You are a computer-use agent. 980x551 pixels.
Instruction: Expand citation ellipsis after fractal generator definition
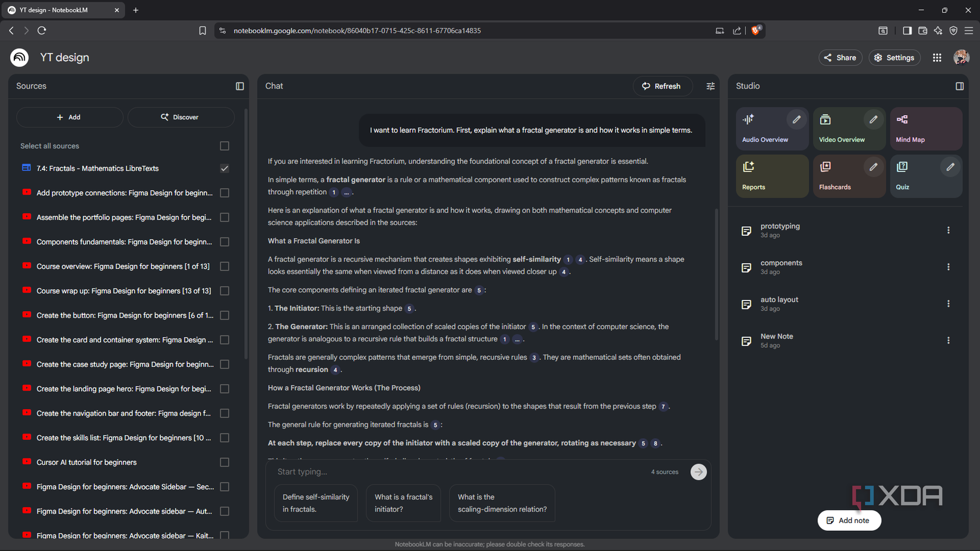pyautogui.click(x=346, y=192)
